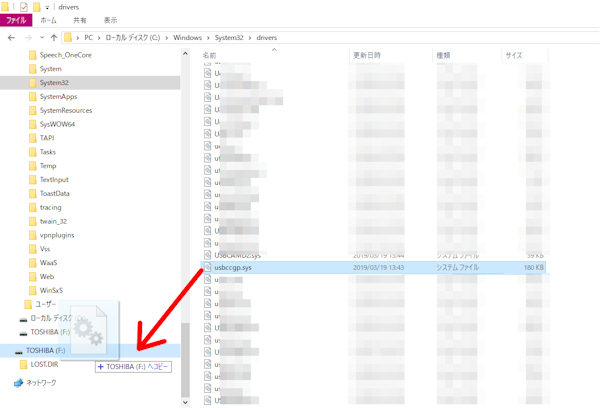Expand chevron after Windows in address bar
The width and height of the screenshot is (600, 408).
(209, 38)
